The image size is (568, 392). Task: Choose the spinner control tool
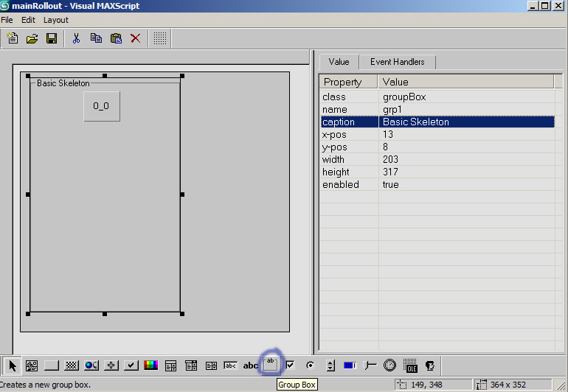tap(330, 365)
